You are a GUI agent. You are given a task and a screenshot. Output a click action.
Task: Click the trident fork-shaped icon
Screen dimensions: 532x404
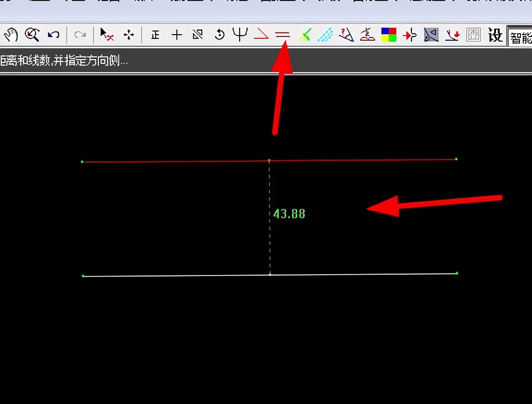[x=240, y=34]
